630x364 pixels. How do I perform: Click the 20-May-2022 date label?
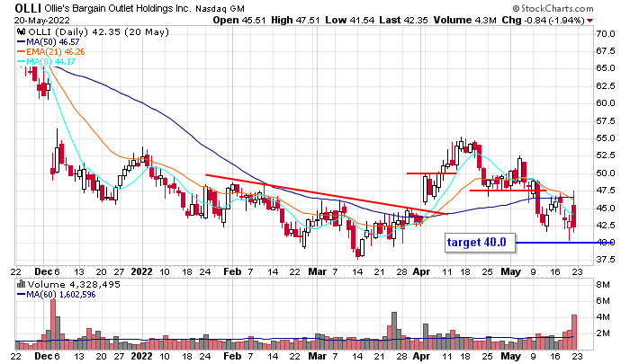coord(41,20)
